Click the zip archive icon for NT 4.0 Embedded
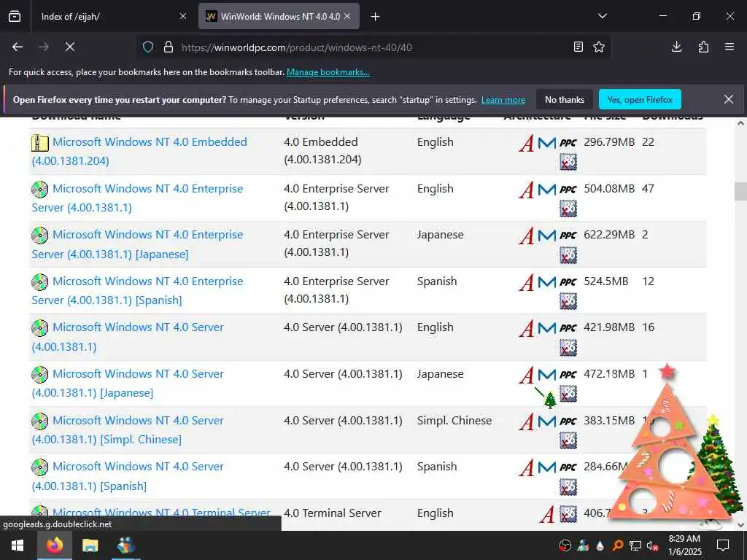Image resolution: width=747 pixels, height=560 pixels. (39, 143)
